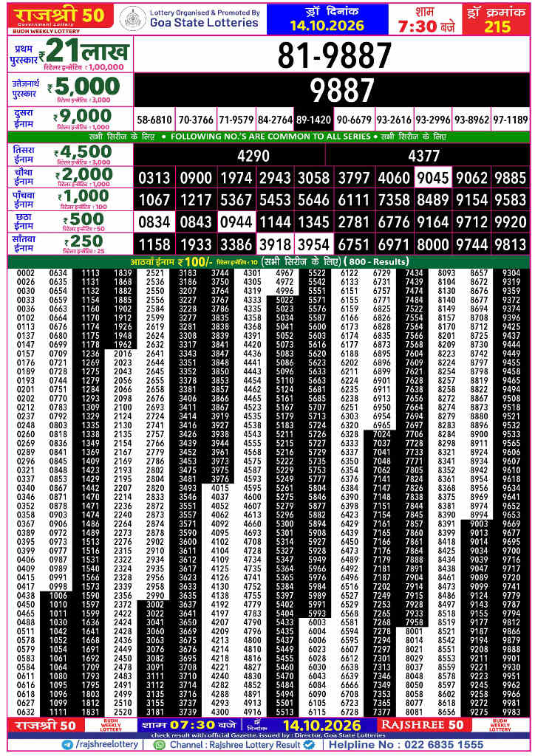Click the राजश्री 50 logo in top header

61,16
